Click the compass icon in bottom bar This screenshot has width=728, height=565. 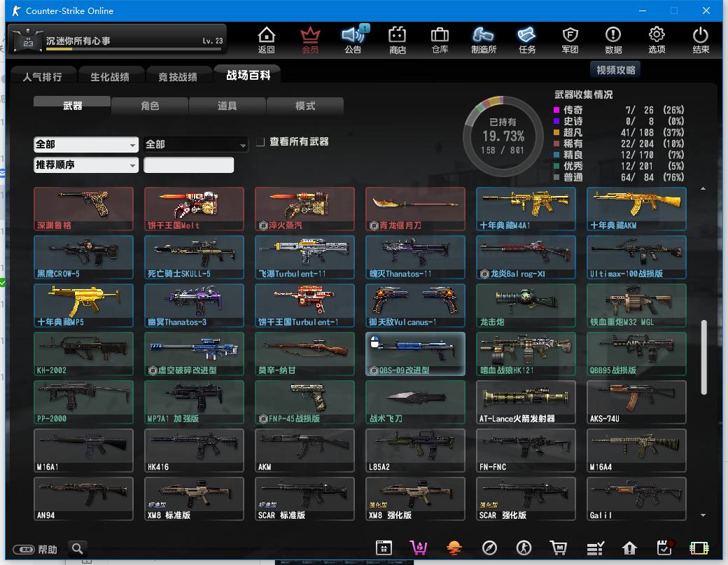point(489,548)
